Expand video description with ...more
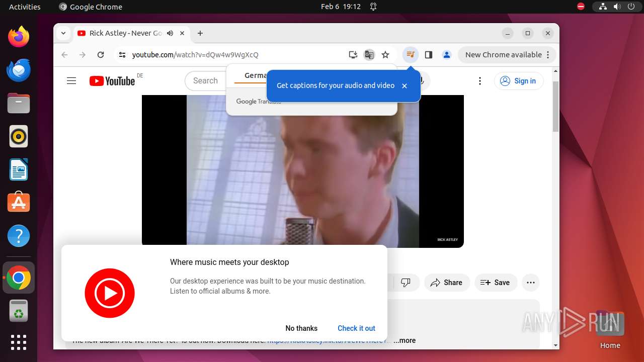The width and height of the screenshot is (644, 362). [x=405, y=340]
